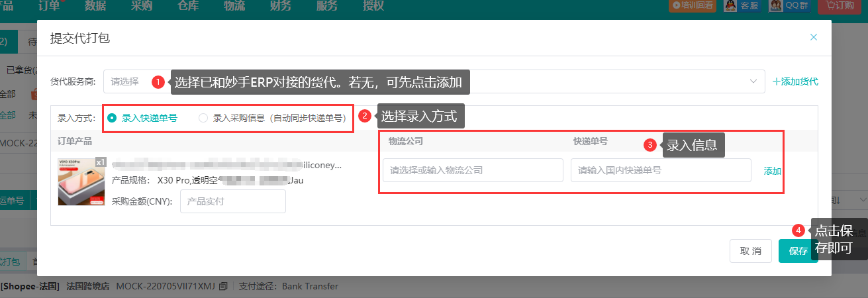The height and width of the screenshot is (298, 868).
Task: Select the 录入快递单号 radio option
Action: 112,118
